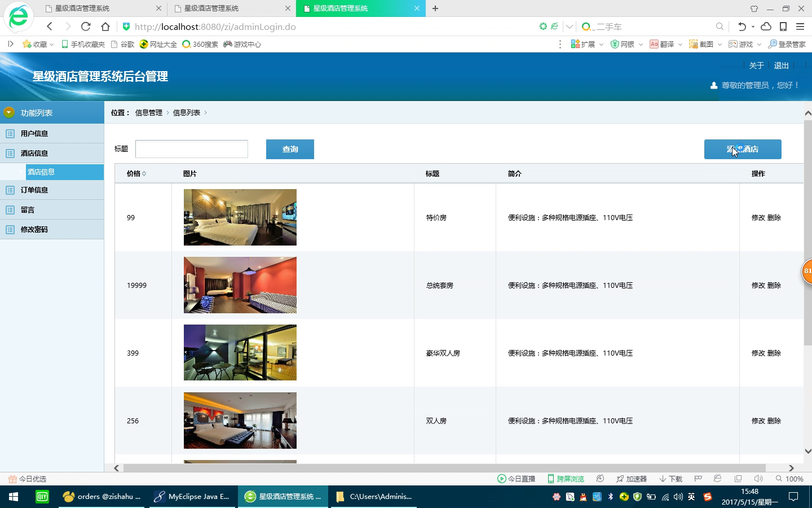Open browser main menu hamburger icon
The image size is (812, 508).
pos(800,27)
